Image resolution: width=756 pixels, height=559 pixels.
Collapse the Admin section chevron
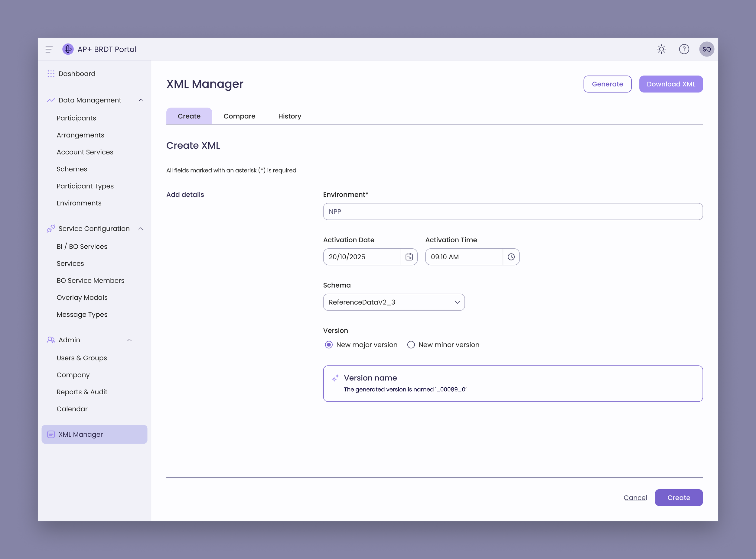(x=129, y=340)
